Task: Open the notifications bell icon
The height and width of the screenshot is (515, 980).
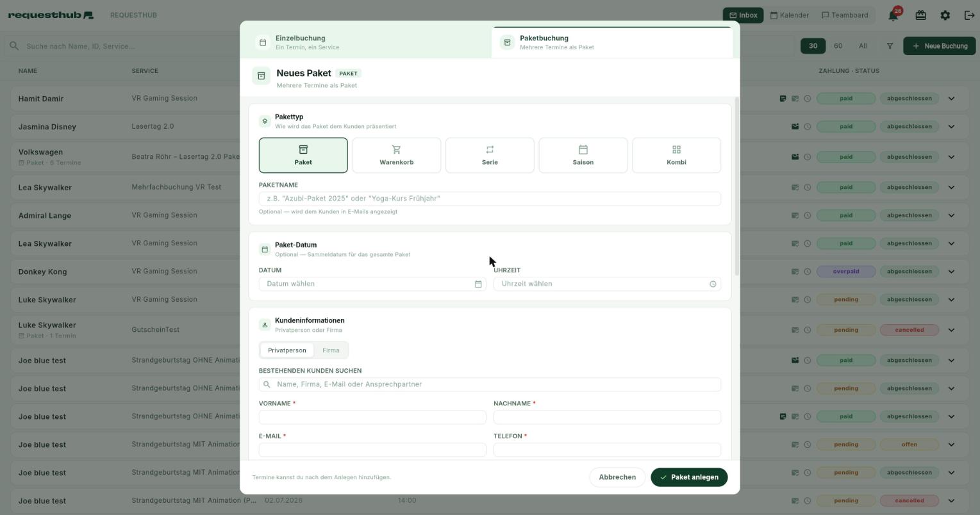Action: [x=893, y=15]
